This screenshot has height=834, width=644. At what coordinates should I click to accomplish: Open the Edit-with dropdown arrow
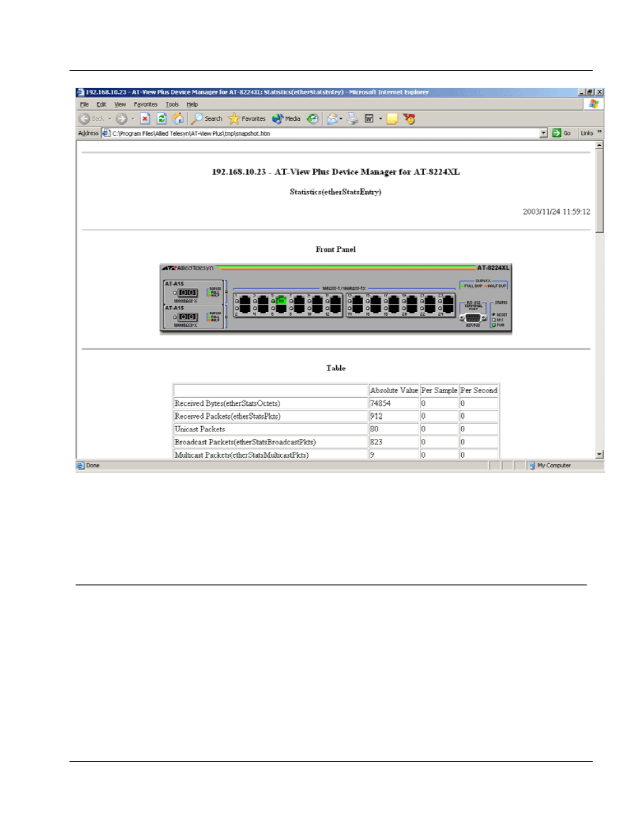381,119
